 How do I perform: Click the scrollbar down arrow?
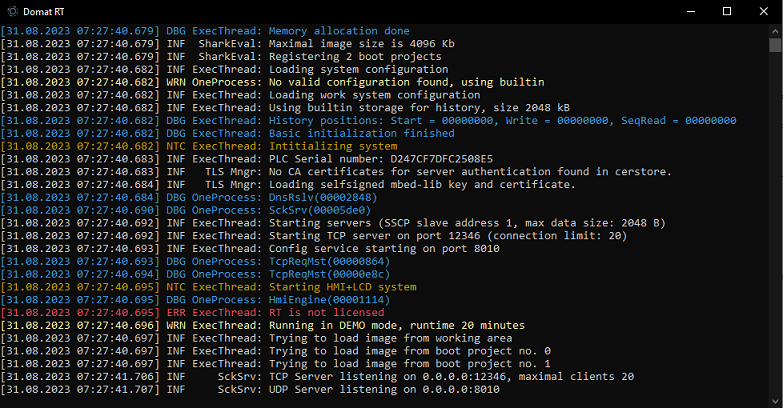point(775,401)
